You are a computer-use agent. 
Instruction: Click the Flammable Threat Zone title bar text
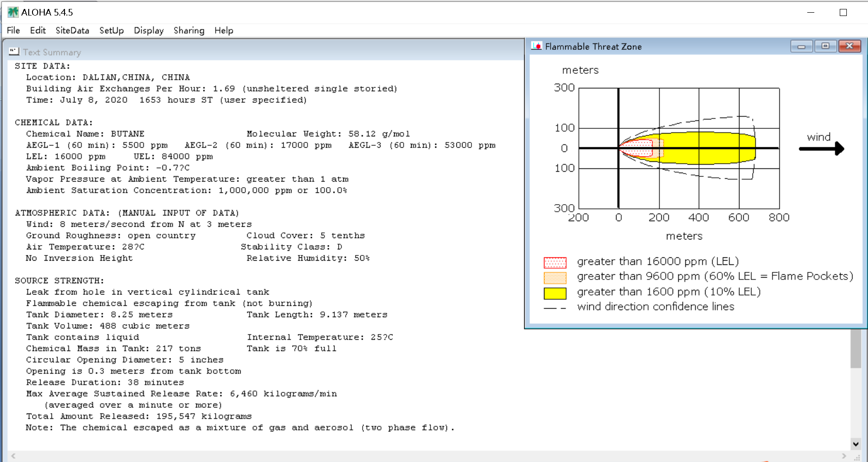pos(593,47)
